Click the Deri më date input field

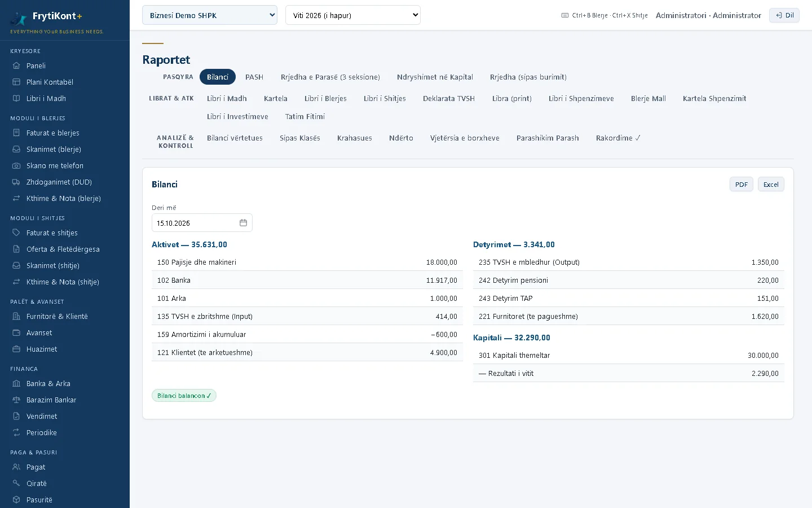(202, 223)
